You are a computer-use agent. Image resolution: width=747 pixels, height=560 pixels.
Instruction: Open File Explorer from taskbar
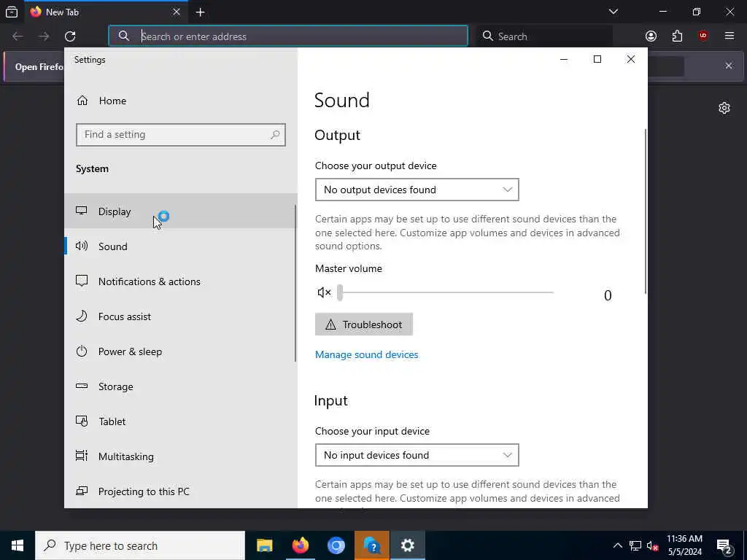264,545
